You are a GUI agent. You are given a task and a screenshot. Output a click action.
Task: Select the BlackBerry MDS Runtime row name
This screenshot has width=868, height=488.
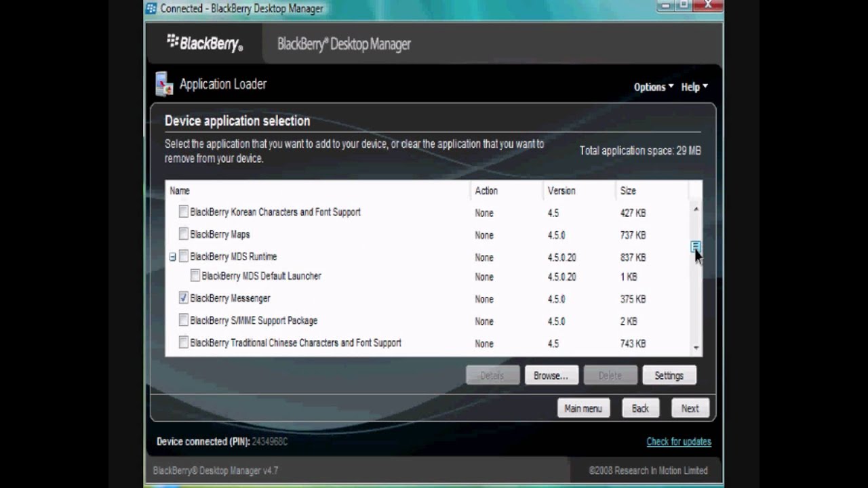tap(233, 257)
